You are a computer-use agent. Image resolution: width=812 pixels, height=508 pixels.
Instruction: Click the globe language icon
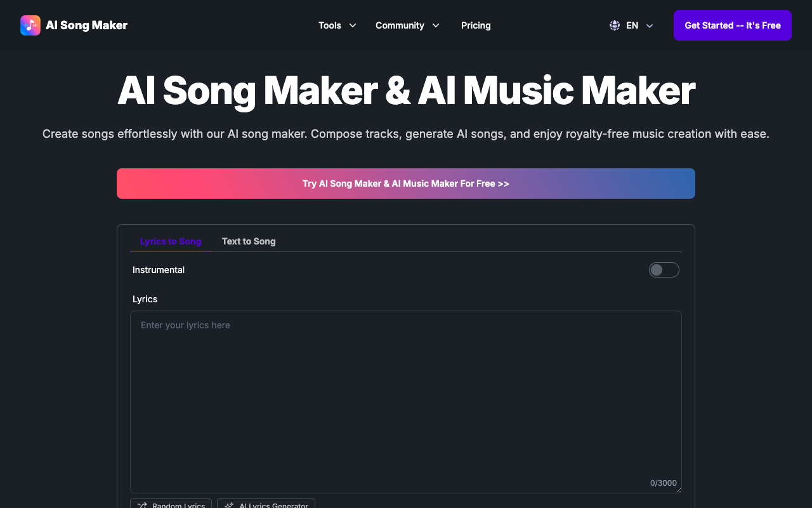(x=615, y=25)
